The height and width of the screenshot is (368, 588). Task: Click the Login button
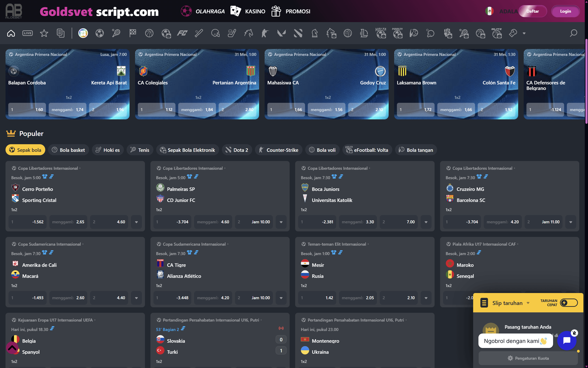coord(565,11)
